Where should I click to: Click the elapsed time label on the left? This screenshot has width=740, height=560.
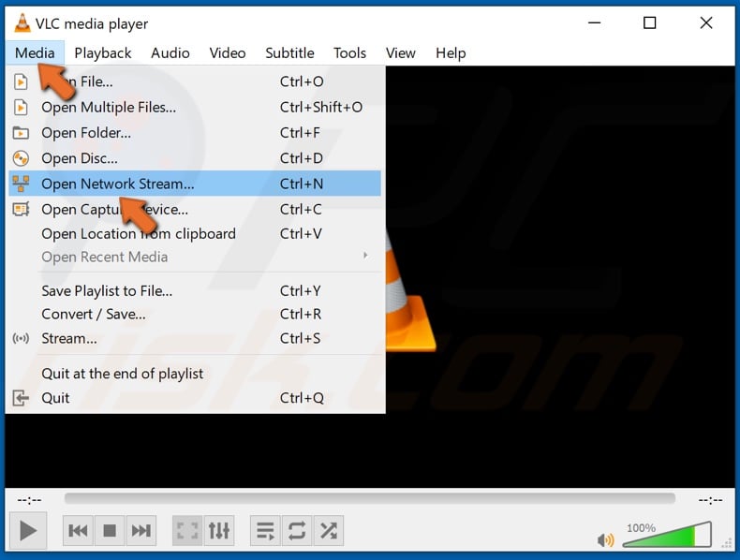click(29, 500)
